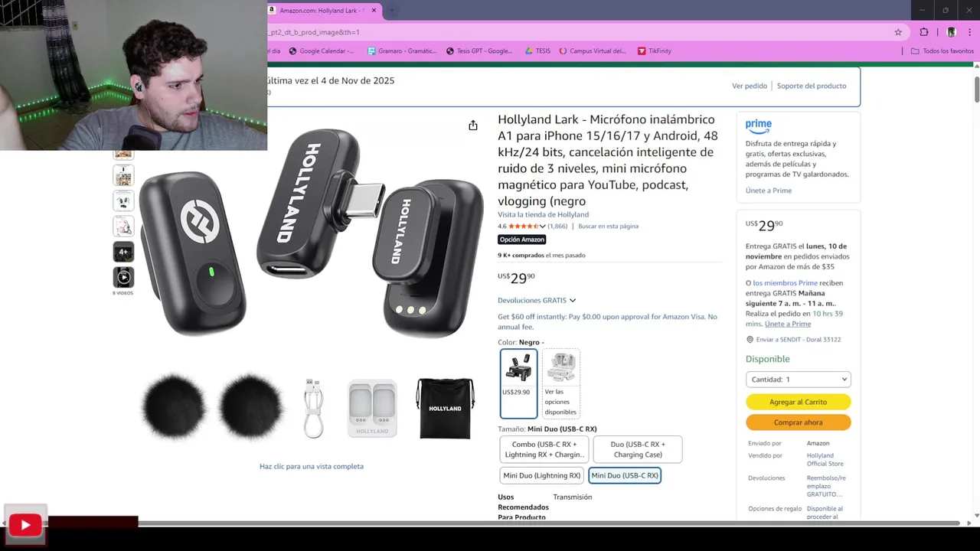Choose size Mini Duo (Lightning RX)
The image size is (980, 551).
(542, 475)
